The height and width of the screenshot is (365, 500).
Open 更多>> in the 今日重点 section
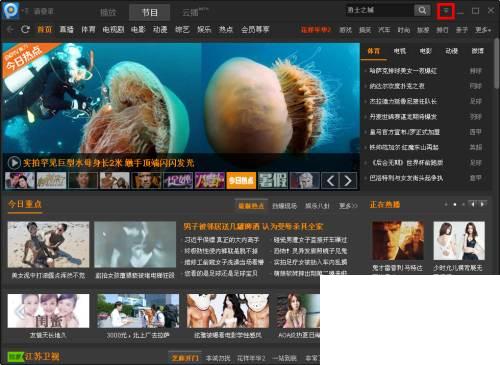pos(348,206)
